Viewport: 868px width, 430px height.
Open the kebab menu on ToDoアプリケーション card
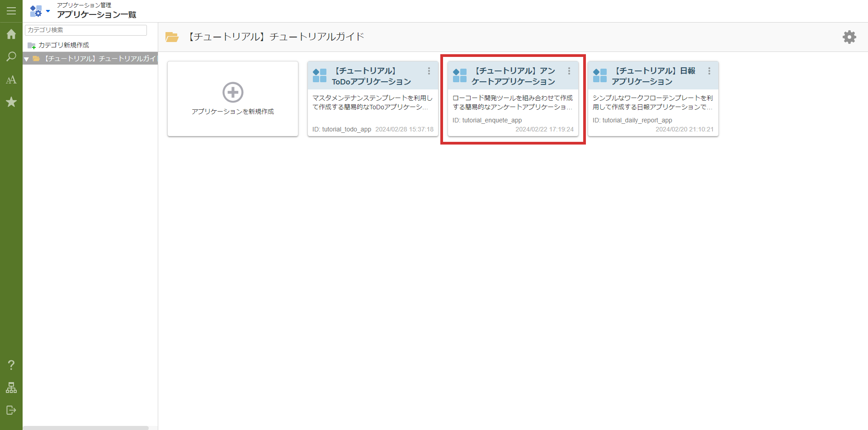tap(429, 71)
